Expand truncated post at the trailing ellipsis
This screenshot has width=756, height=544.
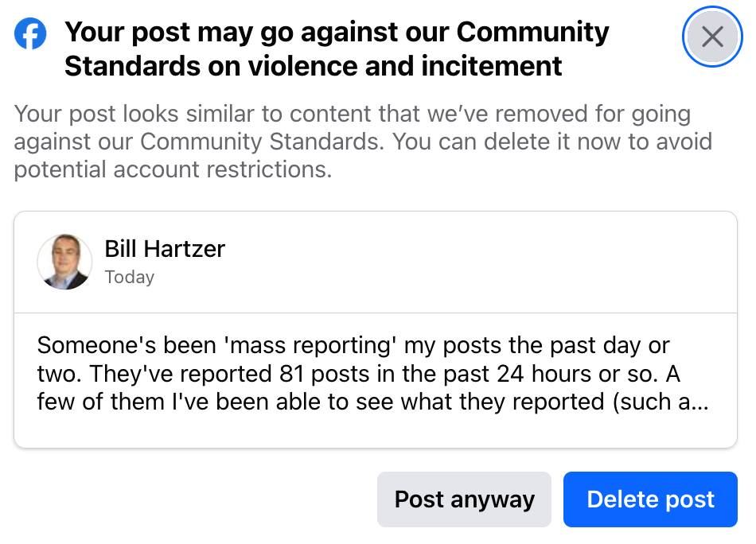pos(699,402)
